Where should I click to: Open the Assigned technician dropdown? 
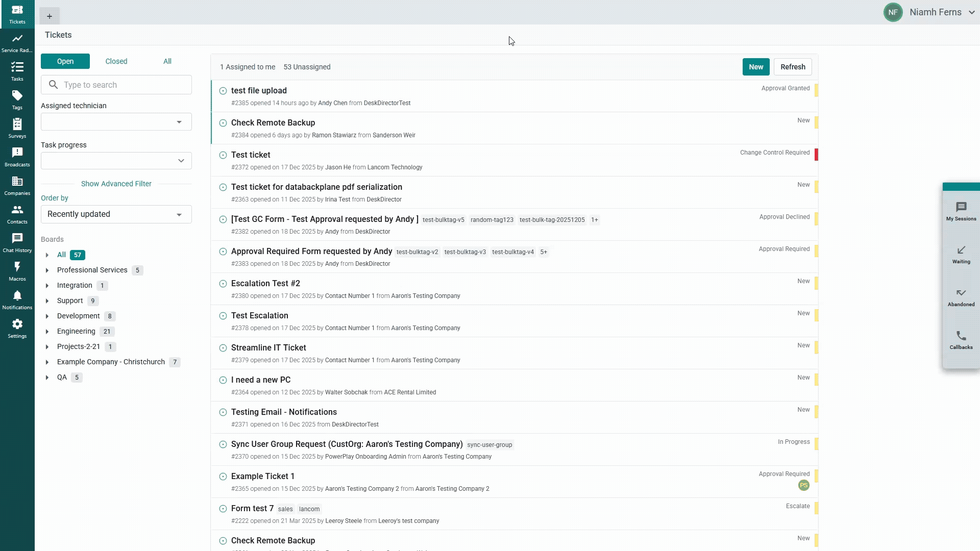point(116,122)
